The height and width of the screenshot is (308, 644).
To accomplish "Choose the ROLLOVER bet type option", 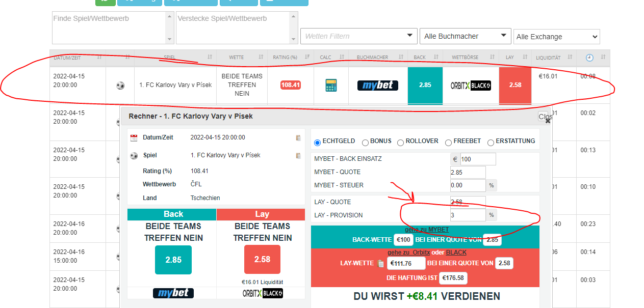I will tap(401, 143).
